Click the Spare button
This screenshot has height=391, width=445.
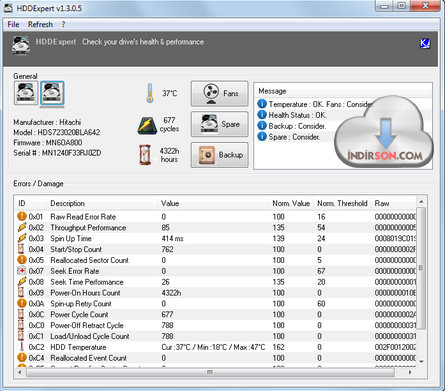[220, 124]
